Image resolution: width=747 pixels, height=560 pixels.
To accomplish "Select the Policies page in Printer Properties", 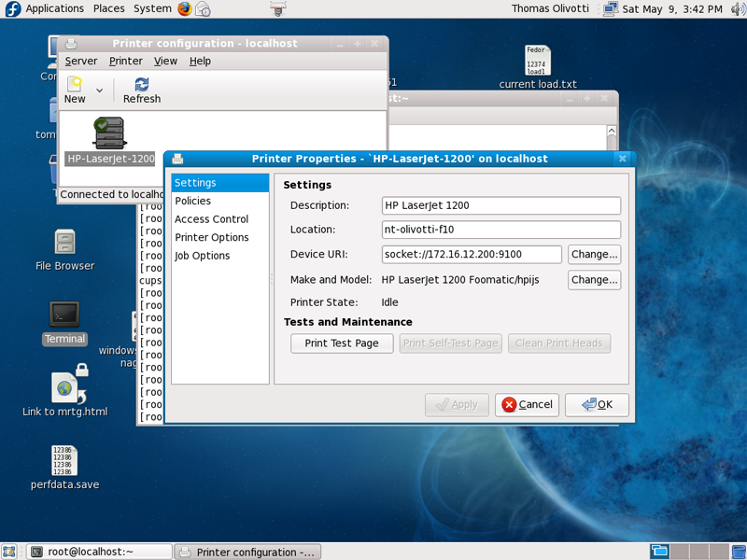I will pyautogui.click(x=220, y=201).
